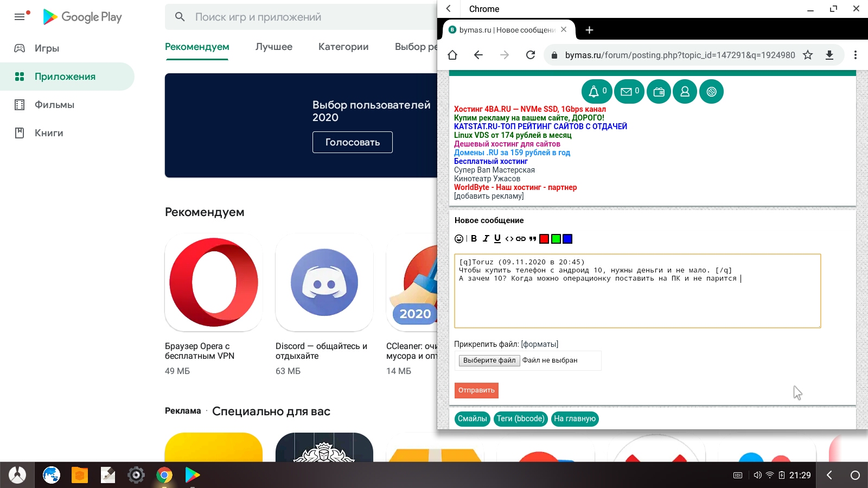Open Chrome's three-dot menu
This screenshot has width=868, height=488.
[856, 55]
